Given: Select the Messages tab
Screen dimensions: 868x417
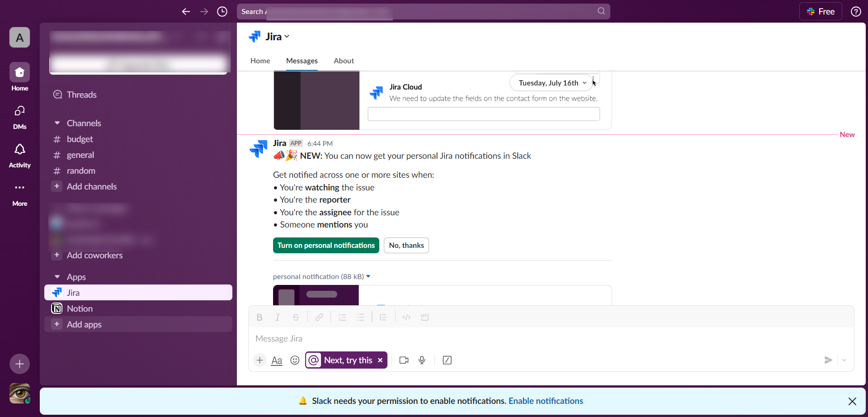Looking at the screenshot, I should click(x=302, y=61).
